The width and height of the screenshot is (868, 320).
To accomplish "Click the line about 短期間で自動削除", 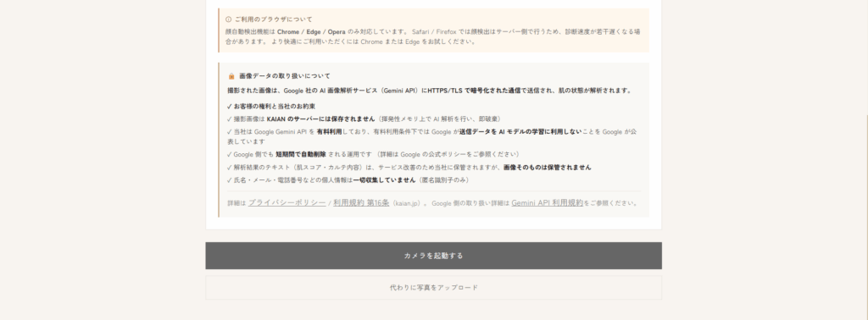I will [373, 154].
